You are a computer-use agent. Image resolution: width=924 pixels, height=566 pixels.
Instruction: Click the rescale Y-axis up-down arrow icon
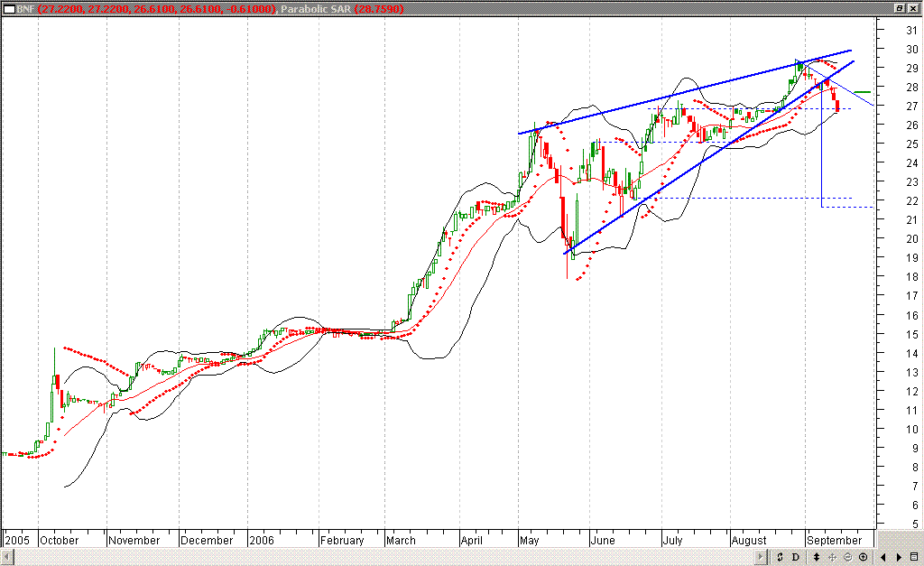pyautogui.click(x=817, y=557)
